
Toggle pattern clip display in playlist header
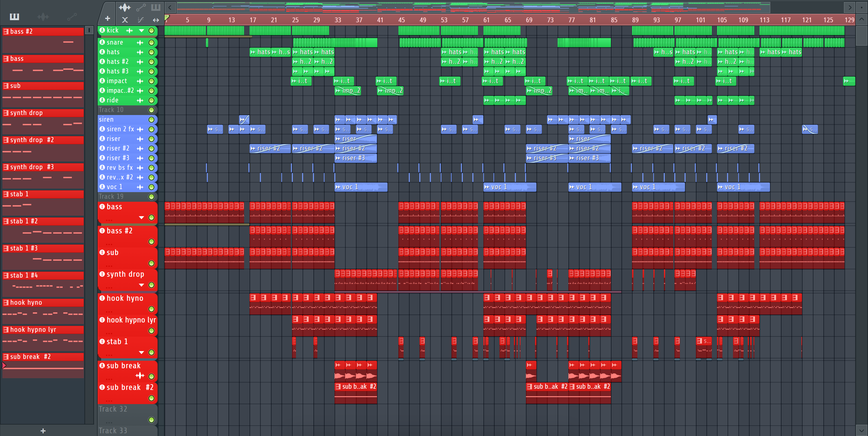click(x=156, y=7)
